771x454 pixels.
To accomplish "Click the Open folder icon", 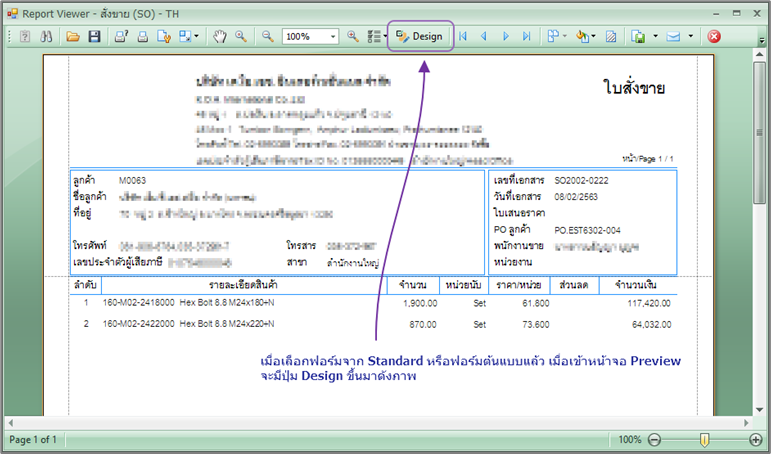I will 73,37.
